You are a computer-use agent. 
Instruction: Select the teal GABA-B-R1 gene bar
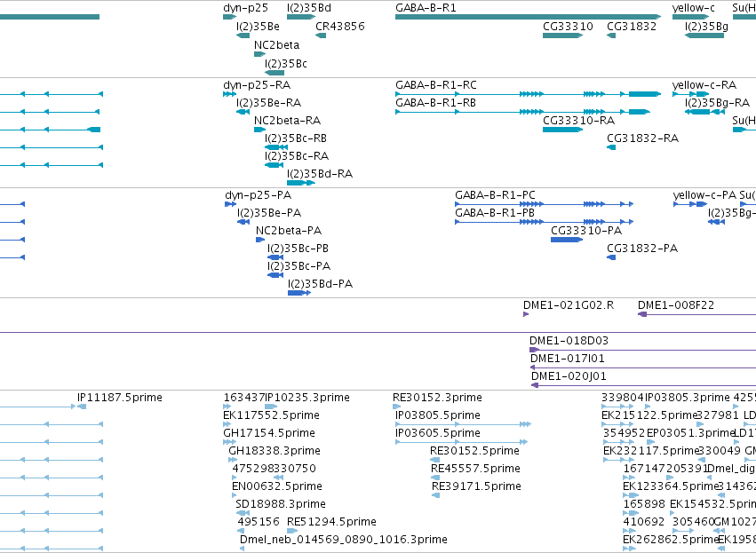pos(528,17)
